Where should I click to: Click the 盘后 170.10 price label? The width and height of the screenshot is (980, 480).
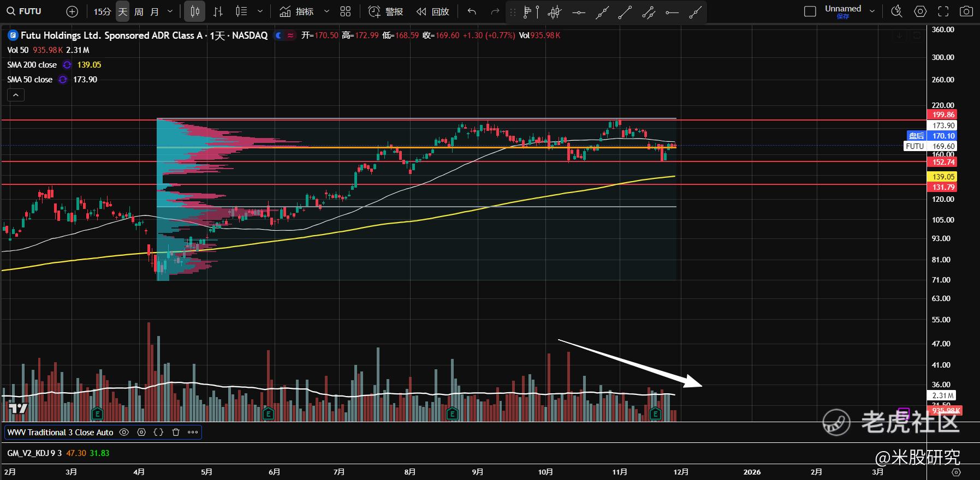pyautogui.click(x=931, y=136)
